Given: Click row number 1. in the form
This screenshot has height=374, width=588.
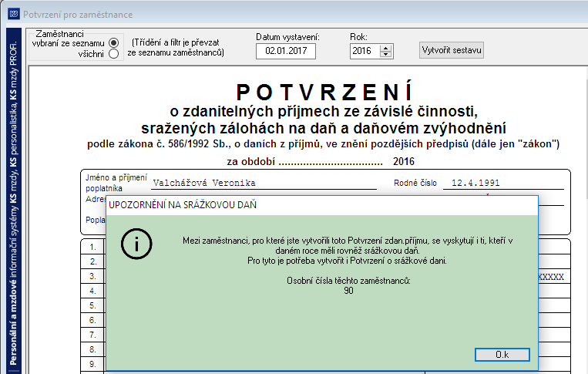Looking at the screenshot, I should (92, 248).
